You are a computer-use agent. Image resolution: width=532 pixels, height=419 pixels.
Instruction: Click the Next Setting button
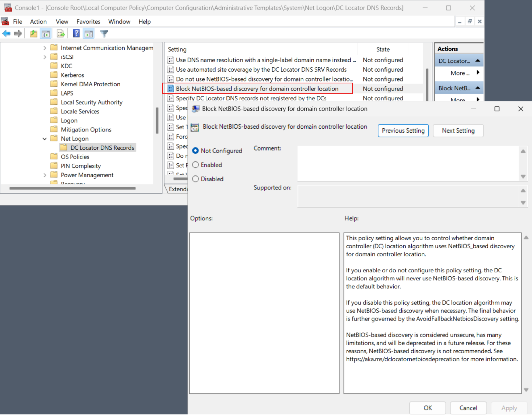pos(458,130)
